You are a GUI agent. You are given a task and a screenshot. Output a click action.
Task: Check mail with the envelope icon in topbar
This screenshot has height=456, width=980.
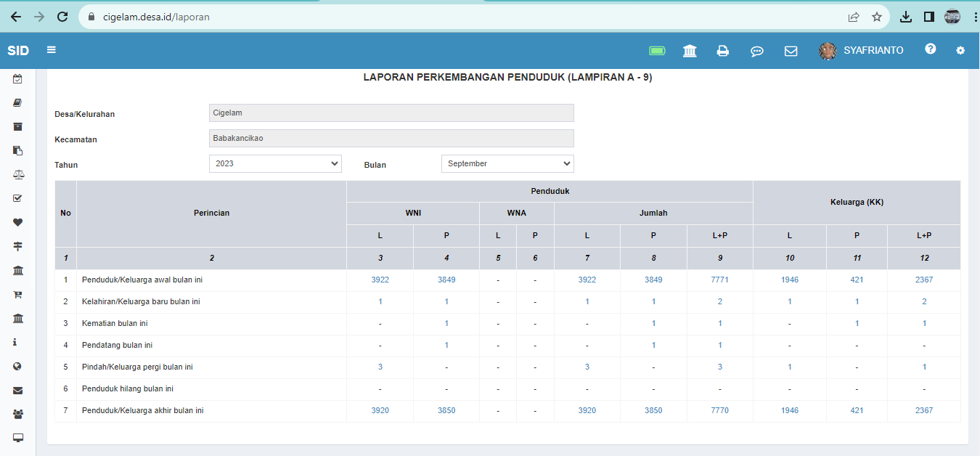point(791,51)
